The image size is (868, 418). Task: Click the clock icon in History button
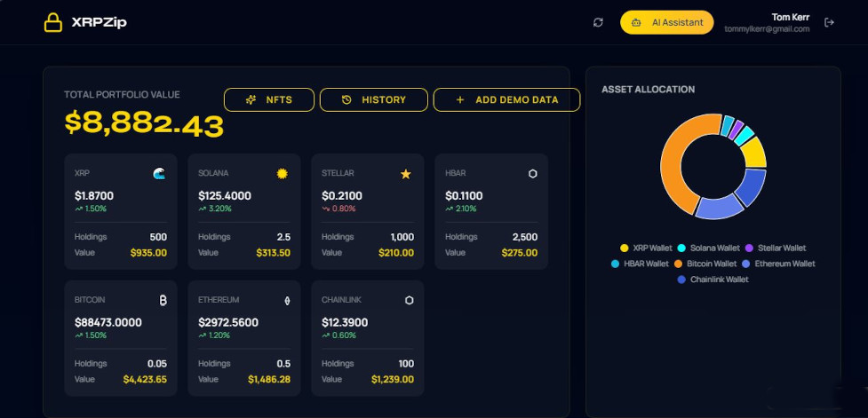click(346, 100)
